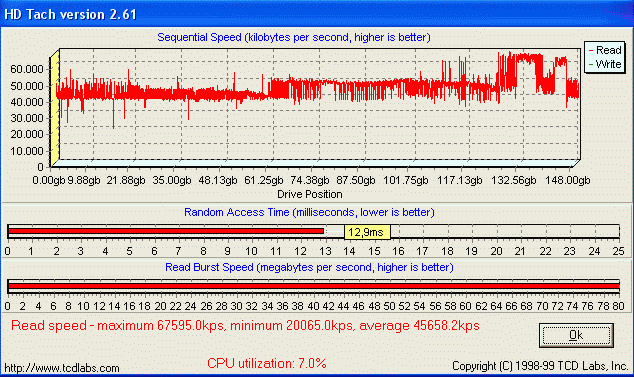The image size is (634, 377).
Task: Click the 132.56gb drive position label
Action: [514, 180]
